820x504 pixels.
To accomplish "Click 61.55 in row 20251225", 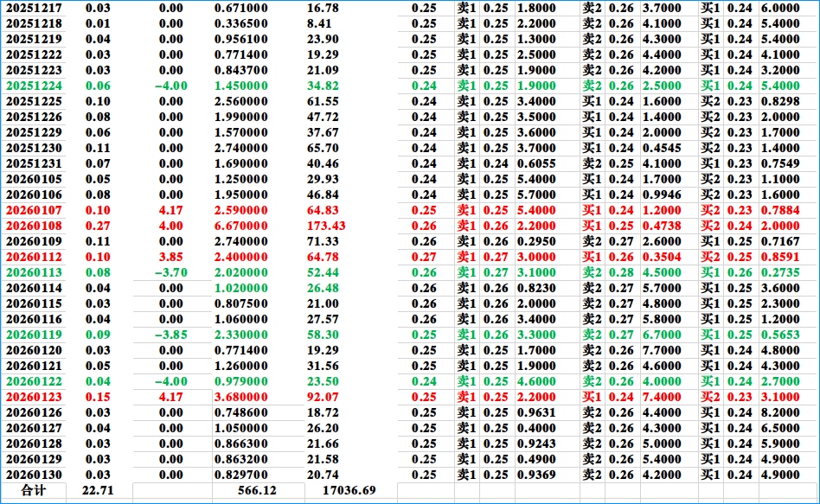I will click(323, 101).
